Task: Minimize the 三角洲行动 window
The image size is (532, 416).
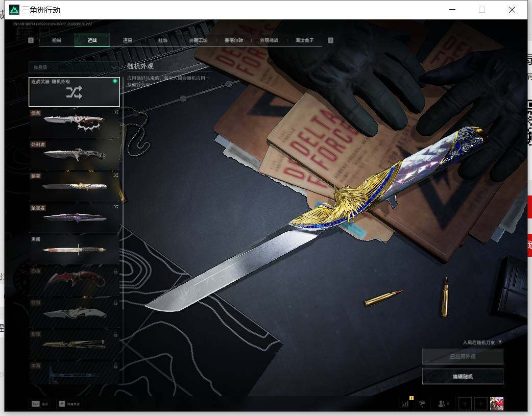Action: (452, 10)
